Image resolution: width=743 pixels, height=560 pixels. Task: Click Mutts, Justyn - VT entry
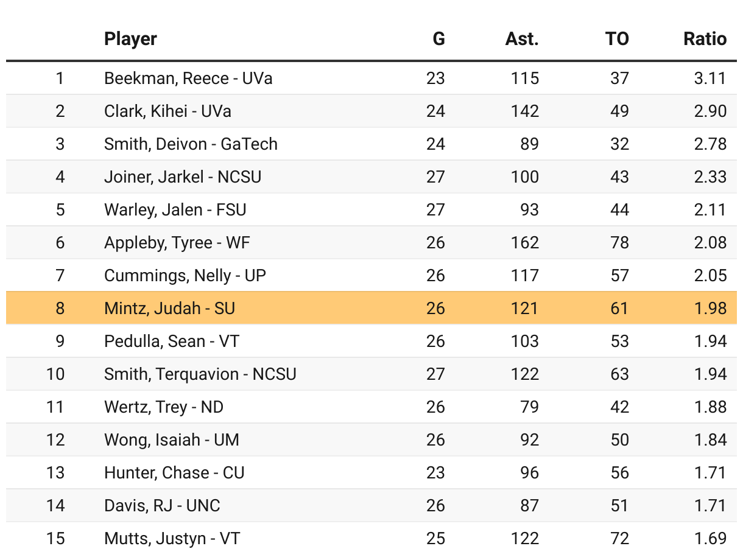pyautogui.click(x=172, y=539)
